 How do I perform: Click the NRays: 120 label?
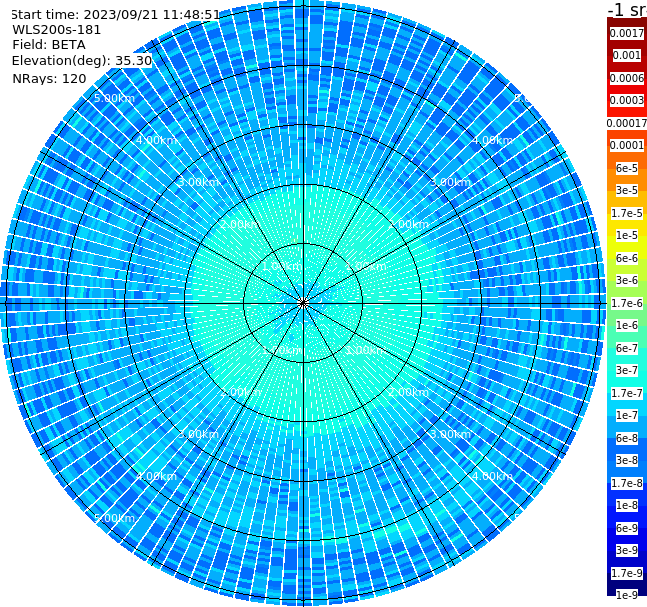point(49,78)
